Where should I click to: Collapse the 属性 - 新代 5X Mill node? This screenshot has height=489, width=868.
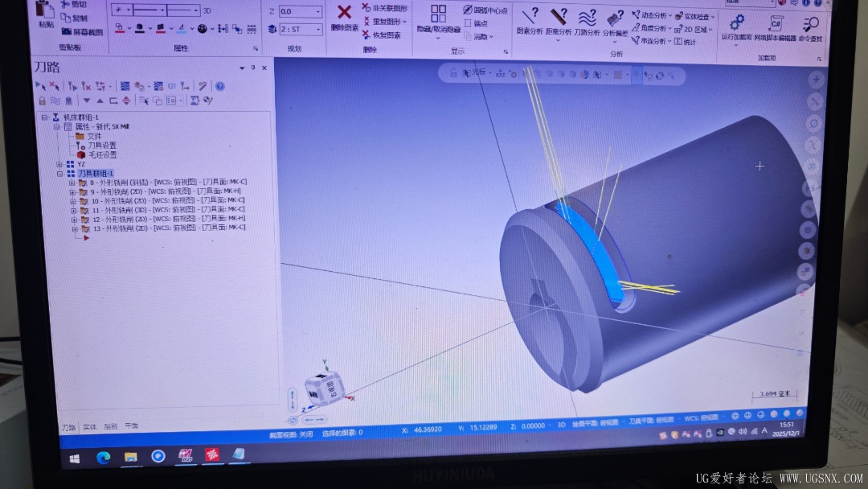pos(56,127)
